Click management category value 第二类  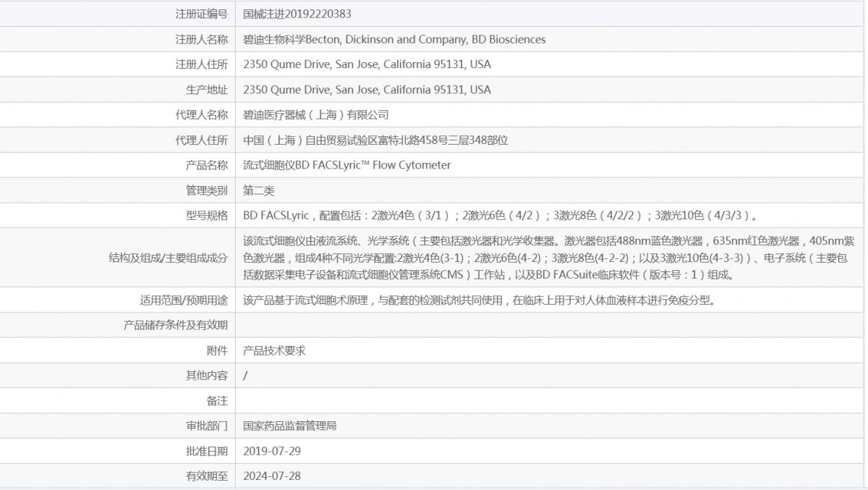pos(259,190)
